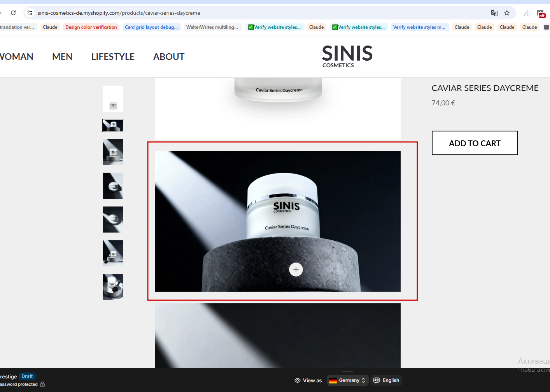
Task: Select the first white jar thumbnail
Action: point(113,99)
